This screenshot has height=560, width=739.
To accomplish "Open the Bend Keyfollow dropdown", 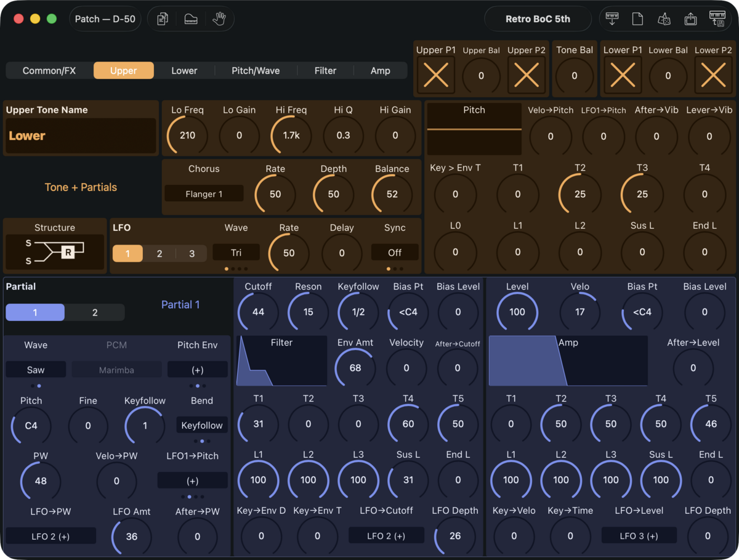I will [x=201, y=425].
